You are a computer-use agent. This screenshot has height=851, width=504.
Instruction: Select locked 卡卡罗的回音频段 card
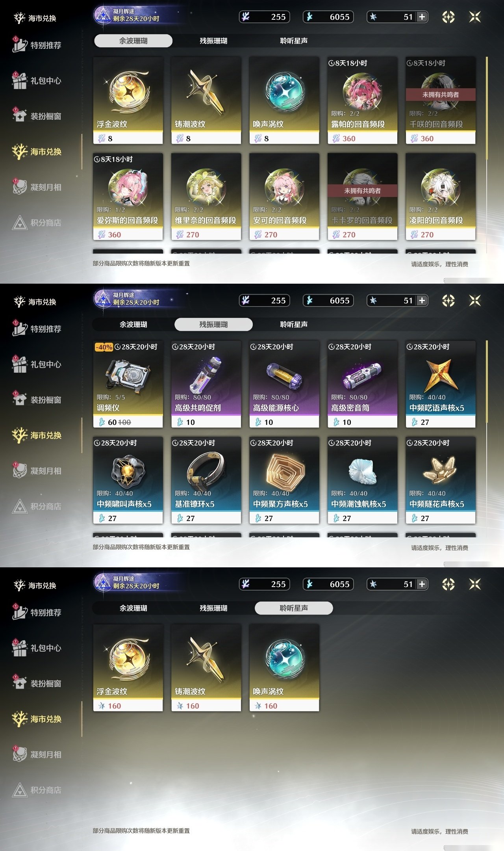point(362,197)
